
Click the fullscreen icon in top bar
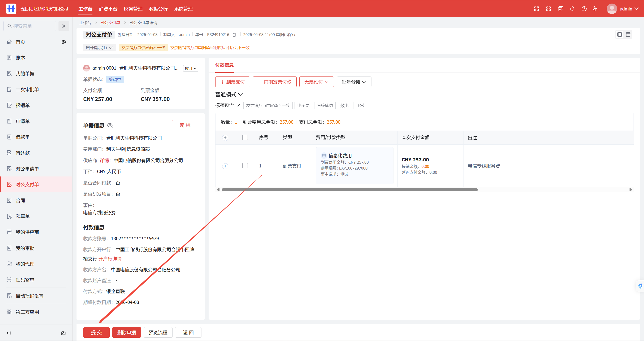point(536,9)
